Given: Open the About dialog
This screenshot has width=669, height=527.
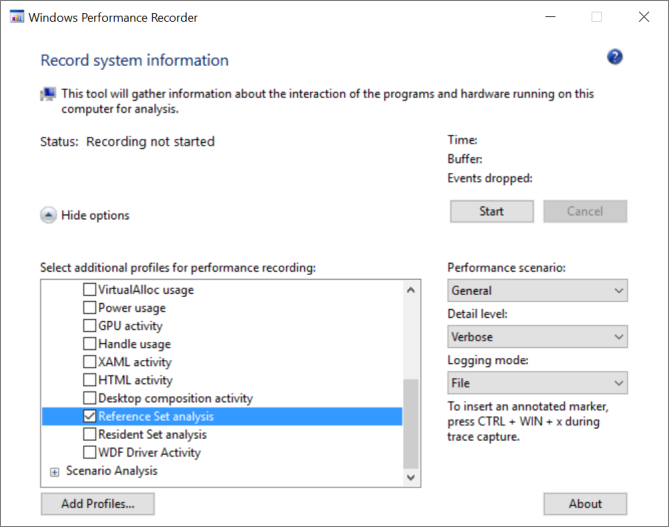Looking at the screenshot, I should coord(585,504).
